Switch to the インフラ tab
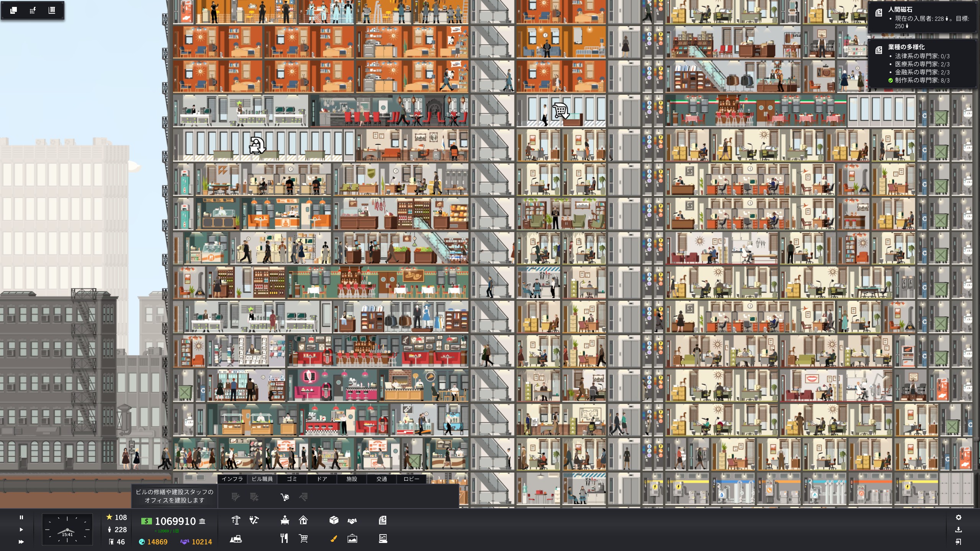This screenshot has width=980, height=551. coord(232,479)
